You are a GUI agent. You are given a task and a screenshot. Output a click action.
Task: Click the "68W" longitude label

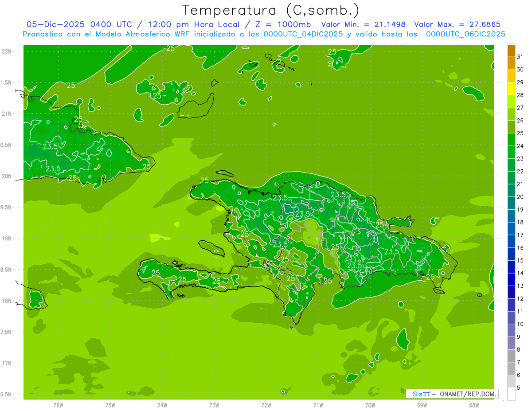[x=474, y=405]
